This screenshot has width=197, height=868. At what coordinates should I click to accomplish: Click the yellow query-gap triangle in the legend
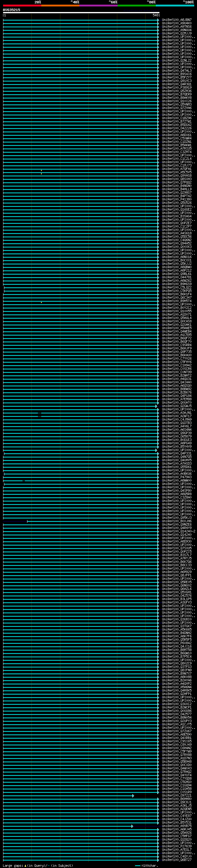(25, 865)
